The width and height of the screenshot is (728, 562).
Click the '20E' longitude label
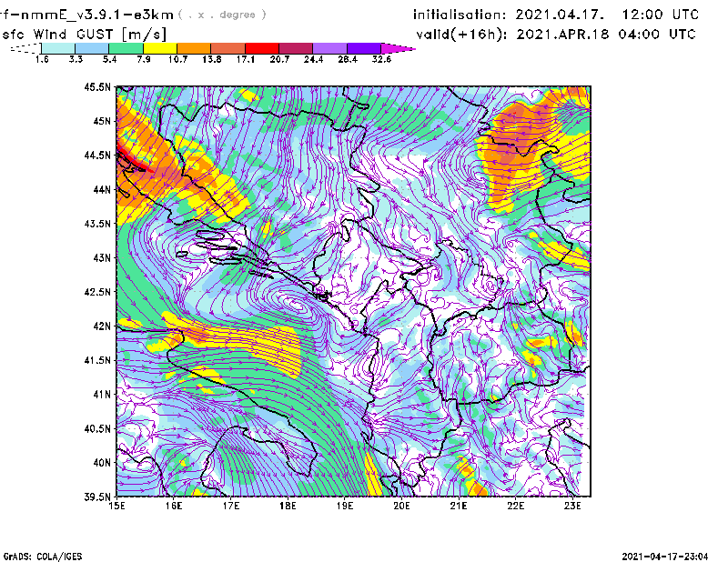pos(401,506)
